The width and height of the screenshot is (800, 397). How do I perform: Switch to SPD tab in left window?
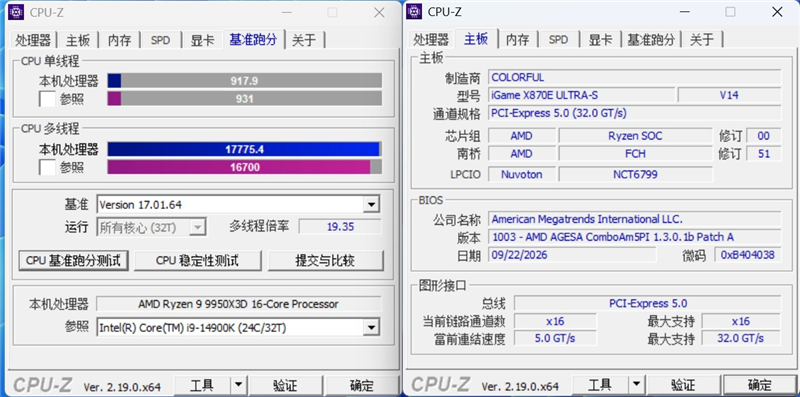point(160,40)
